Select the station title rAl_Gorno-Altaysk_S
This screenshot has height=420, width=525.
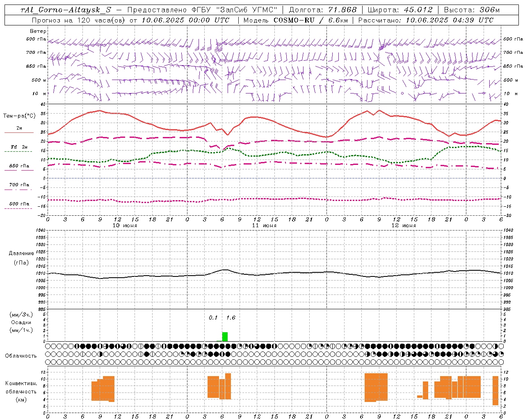tap(66, 10)
